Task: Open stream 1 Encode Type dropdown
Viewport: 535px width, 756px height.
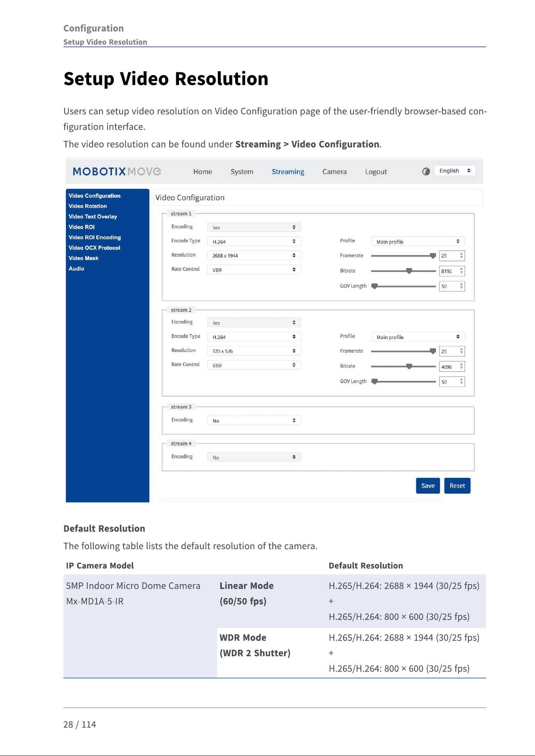Action: pos(254,241)
